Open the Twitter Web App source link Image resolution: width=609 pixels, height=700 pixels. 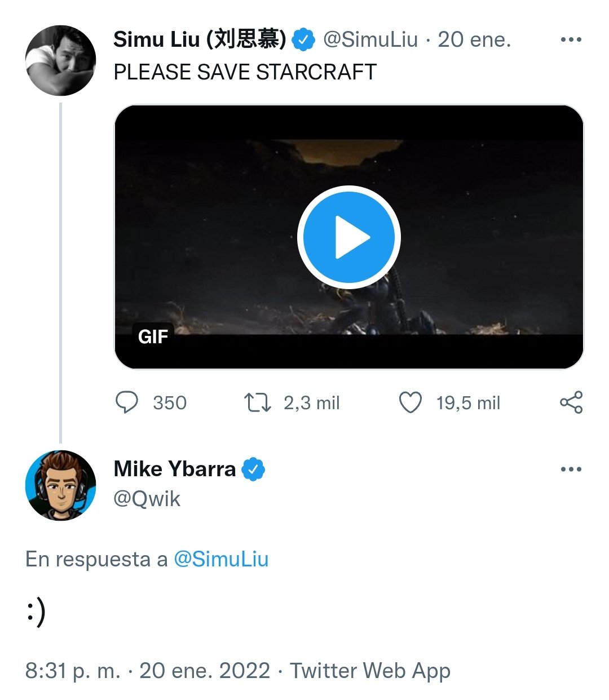(370, 671)
